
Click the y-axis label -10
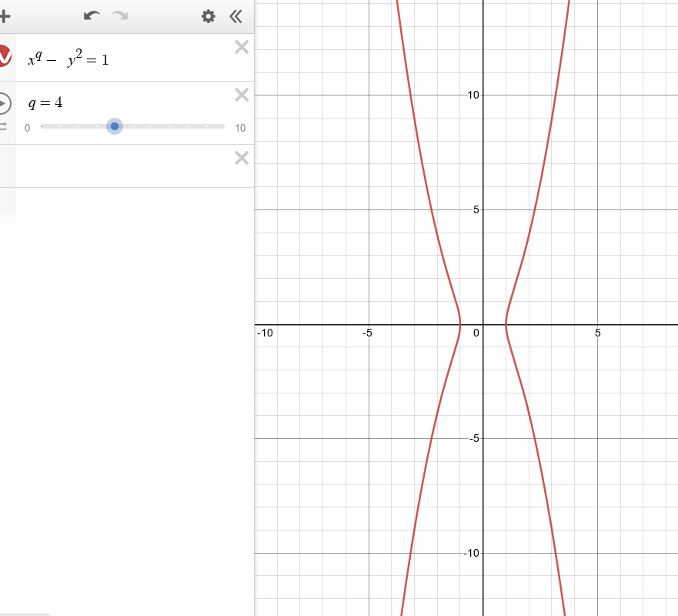tap(471, 554)
